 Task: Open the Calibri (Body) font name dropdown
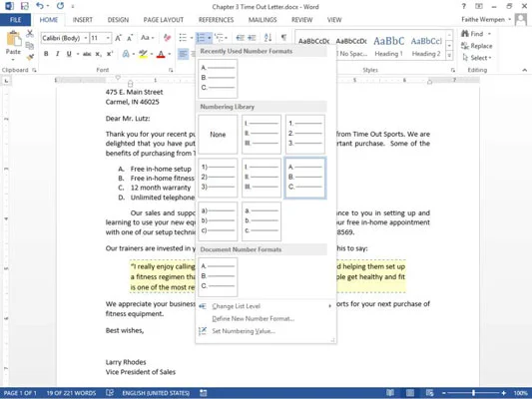[x=65, y=38]
